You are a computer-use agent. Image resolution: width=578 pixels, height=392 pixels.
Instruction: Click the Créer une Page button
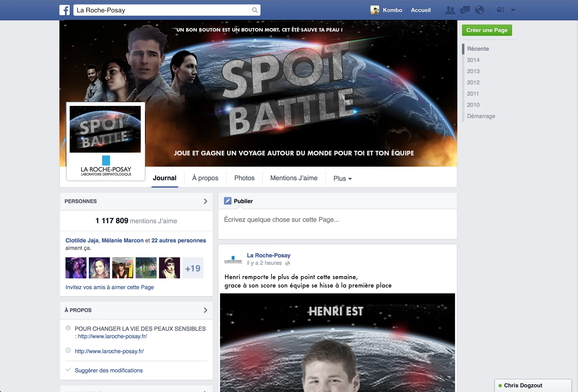coord(487,30)
